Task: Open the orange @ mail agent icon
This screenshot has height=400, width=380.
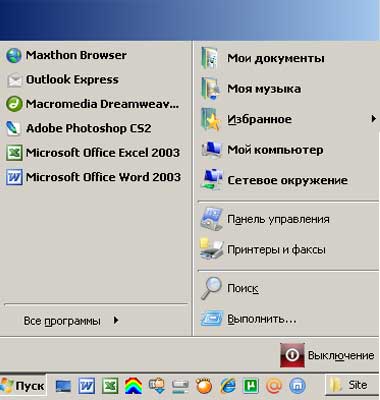Action: coord(274,386)
